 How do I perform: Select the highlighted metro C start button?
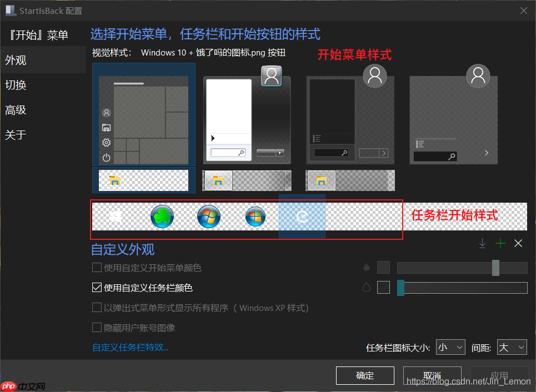(x=302, y=217)
